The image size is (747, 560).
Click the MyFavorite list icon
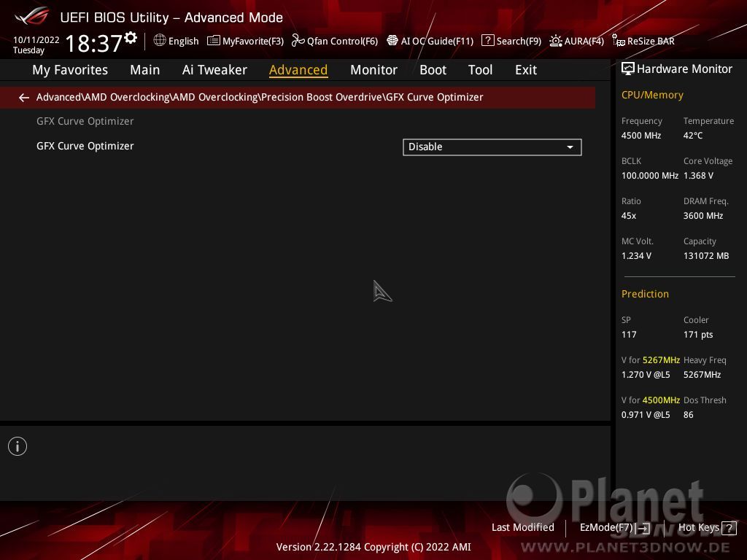(x=214, y=41)
